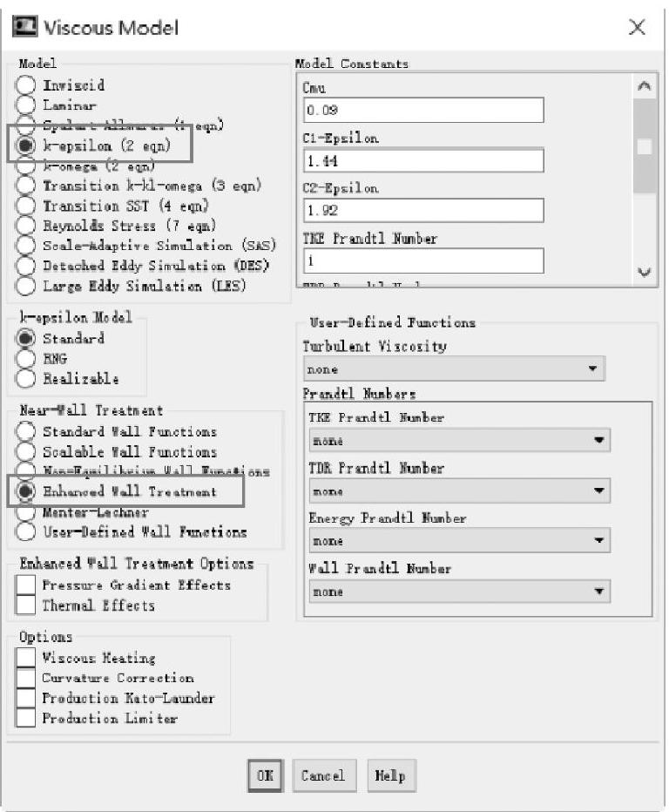This screenshot has height=812, width=669.
Task: Click the TKE Prandtl Number constant field
Action: [x=423, y=261]
